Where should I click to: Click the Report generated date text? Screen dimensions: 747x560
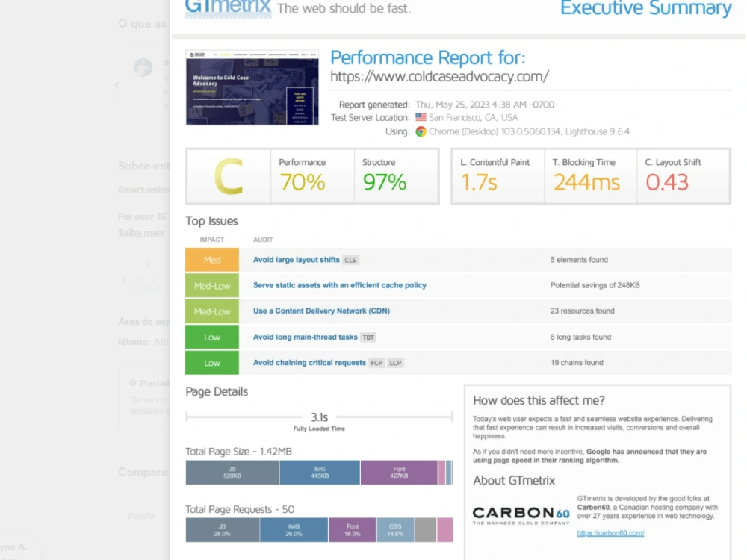click(485, 105)
